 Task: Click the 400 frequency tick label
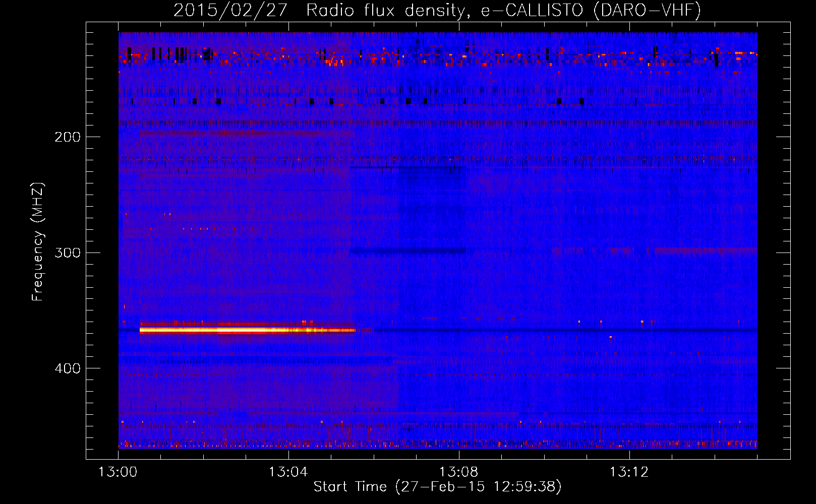(68, 368)
